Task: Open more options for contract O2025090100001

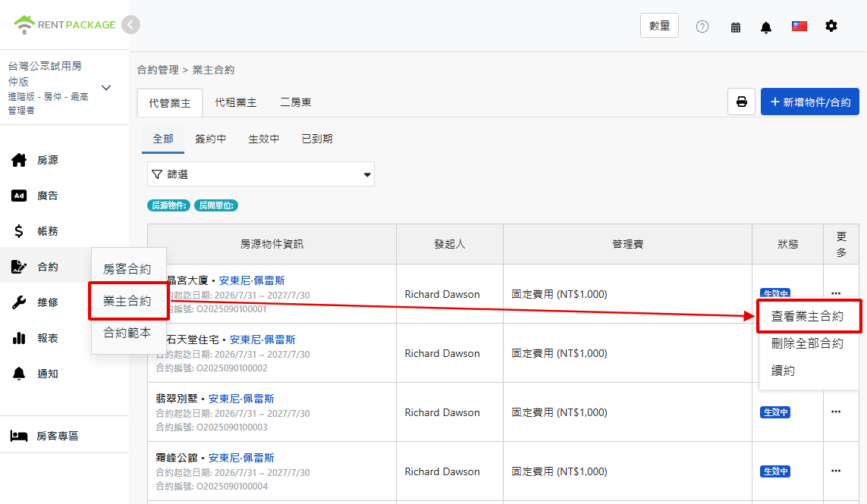Action: click(x=835, y=293)
